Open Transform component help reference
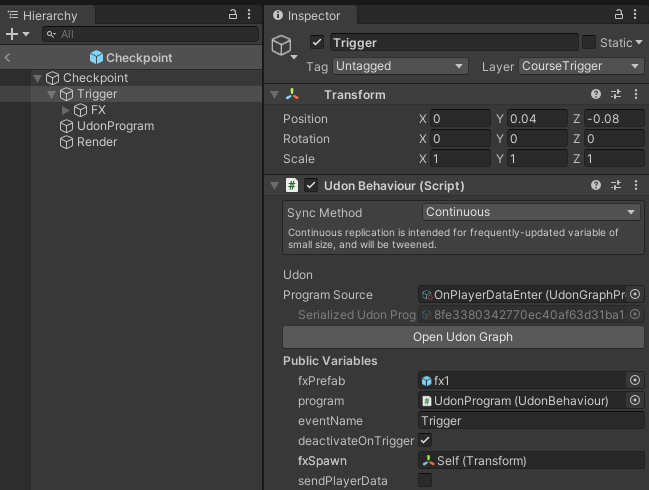This screenshot has height=490, width=649. click(x=596, y=94)
